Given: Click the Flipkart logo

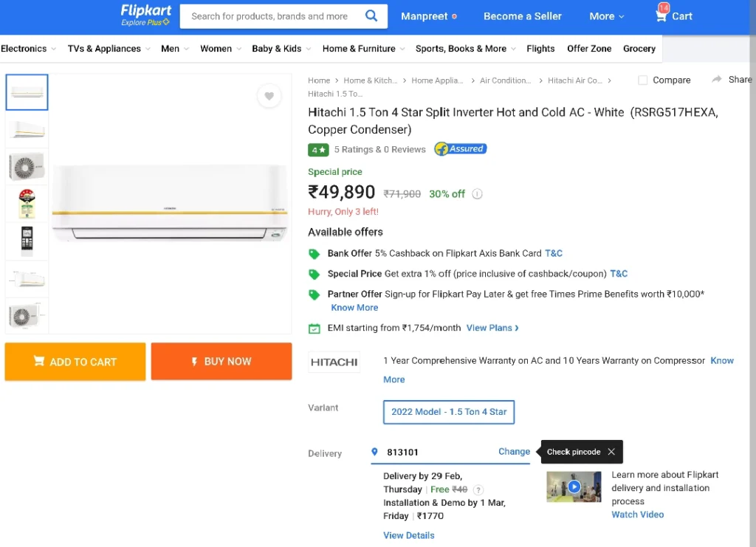Looking at the screenshot, I should point(145,15).
